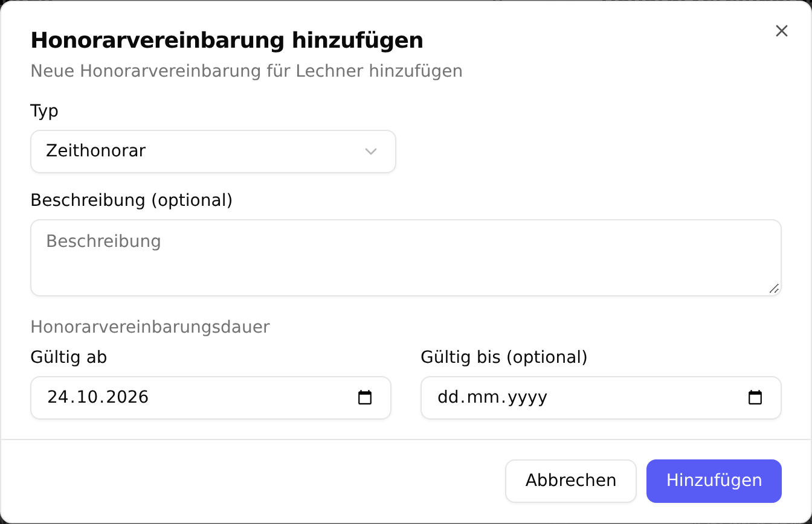
Task: Click the Typ field label
Action: [45, 112]
